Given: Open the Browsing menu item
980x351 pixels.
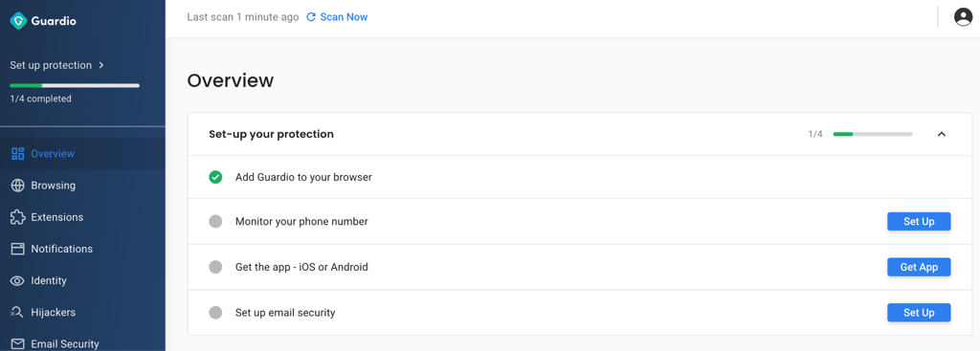Looking at the screenshot, I should pos(82,186).
